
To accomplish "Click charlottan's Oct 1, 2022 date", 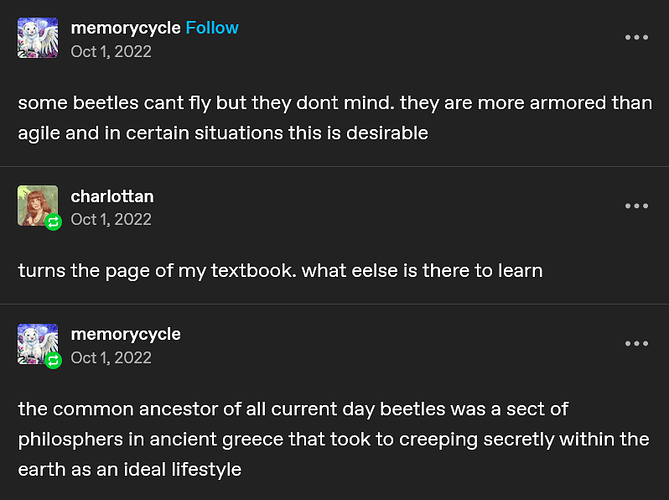I will coord(111,219).
